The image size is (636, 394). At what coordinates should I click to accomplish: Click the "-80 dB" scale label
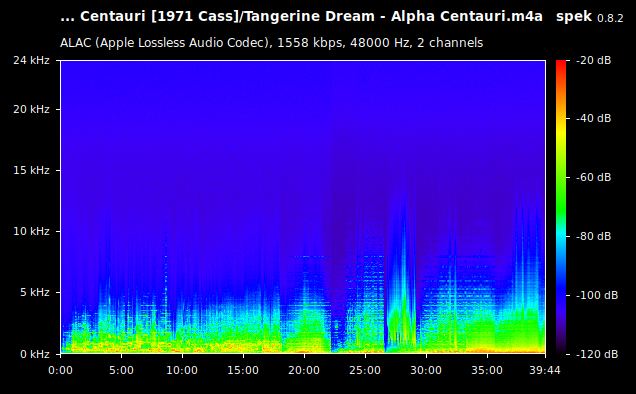[593, 236]
